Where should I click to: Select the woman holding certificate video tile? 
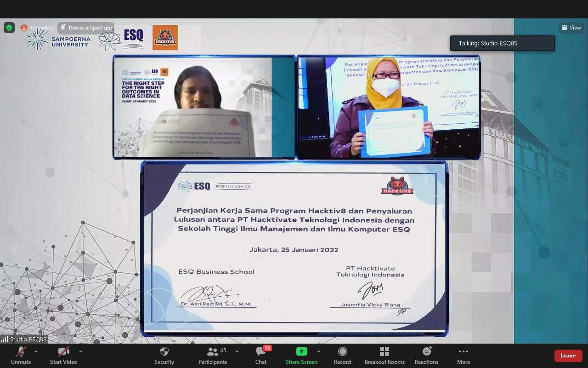pos(388,107)
